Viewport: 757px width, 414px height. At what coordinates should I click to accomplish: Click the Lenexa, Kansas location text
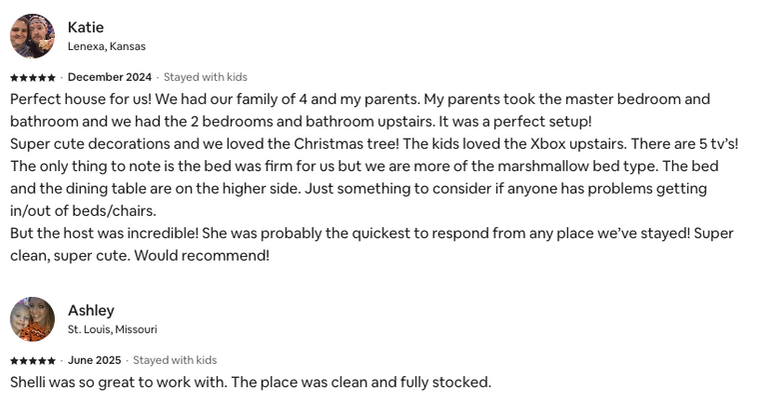click(x=106, y=46)
